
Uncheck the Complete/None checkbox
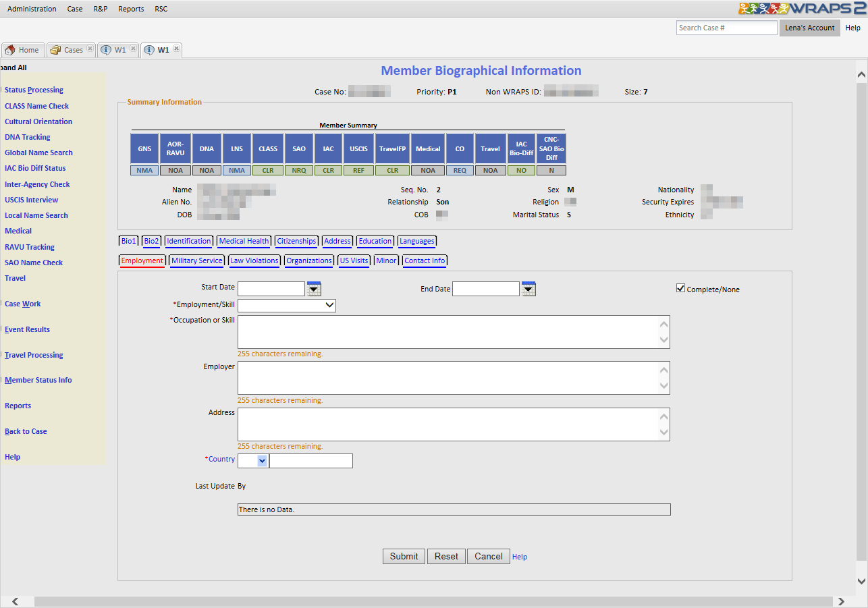coord(680,289)
